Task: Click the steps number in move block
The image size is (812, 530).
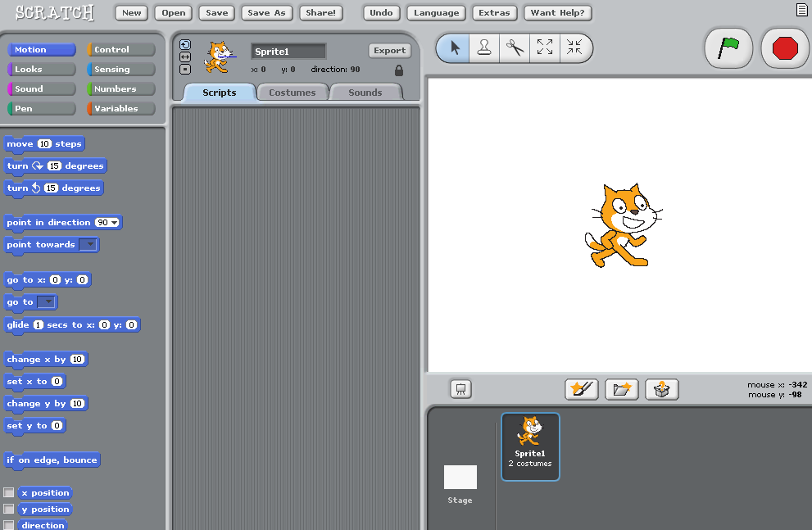Action: point(44,144)
